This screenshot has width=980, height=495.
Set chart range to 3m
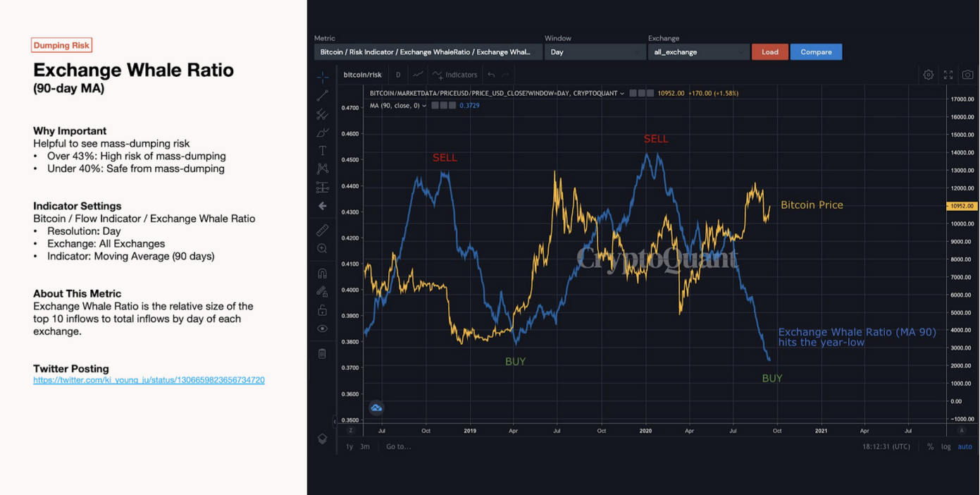[365, 446]
